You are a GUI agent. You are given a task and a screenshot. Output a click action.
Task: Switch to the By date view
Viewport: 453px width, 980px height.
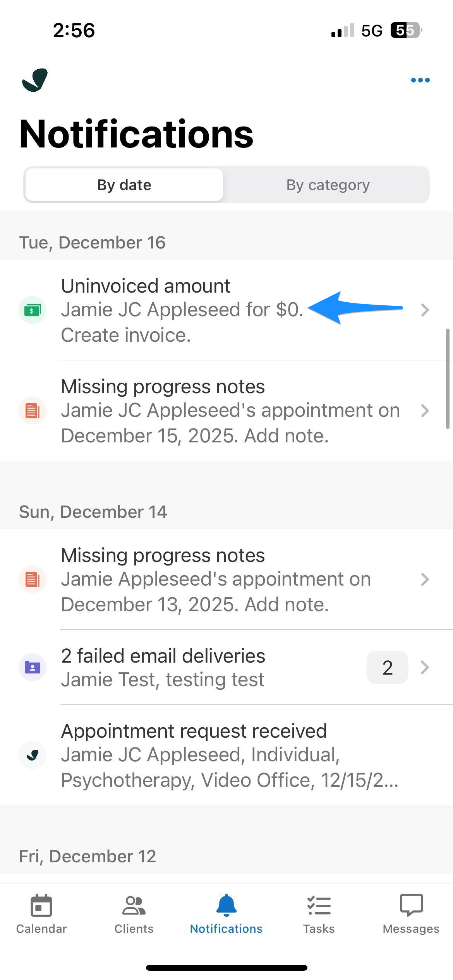[x=124, y=185]
